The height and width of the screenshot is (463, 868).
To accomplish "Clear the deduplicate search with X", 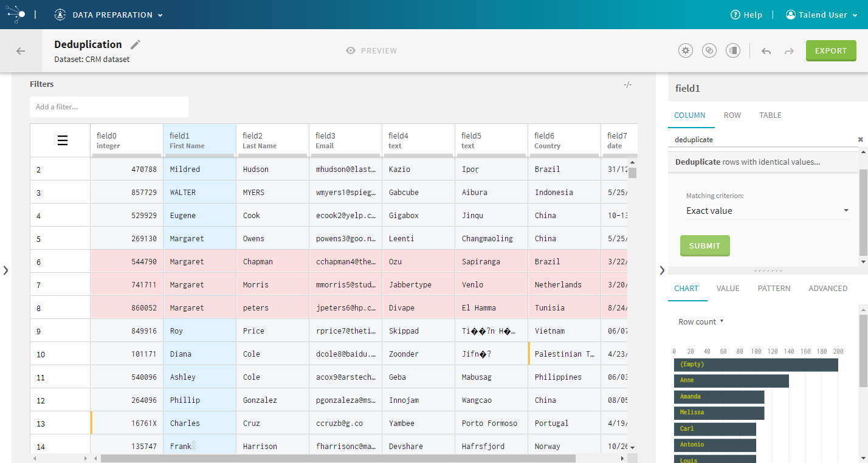I will pyautogui.click(x=860, y=140).
